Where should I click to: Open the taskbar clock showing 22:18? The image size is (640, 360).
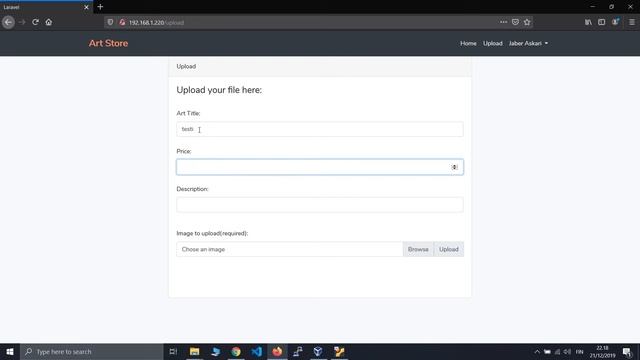602,351
